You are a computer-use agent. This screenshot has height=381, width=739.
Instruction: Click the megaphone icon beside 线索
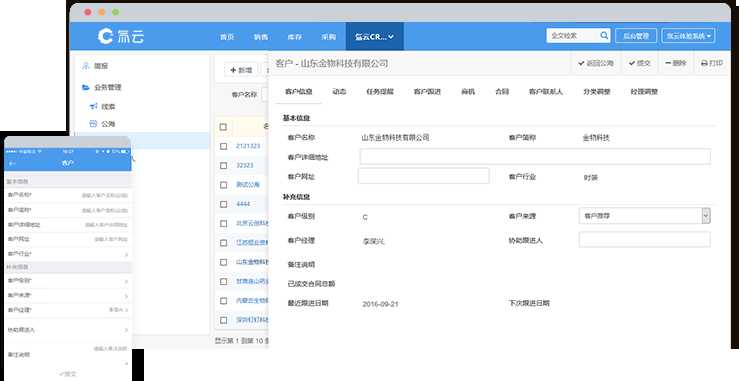pyautogui.click(x=93, y=107)
